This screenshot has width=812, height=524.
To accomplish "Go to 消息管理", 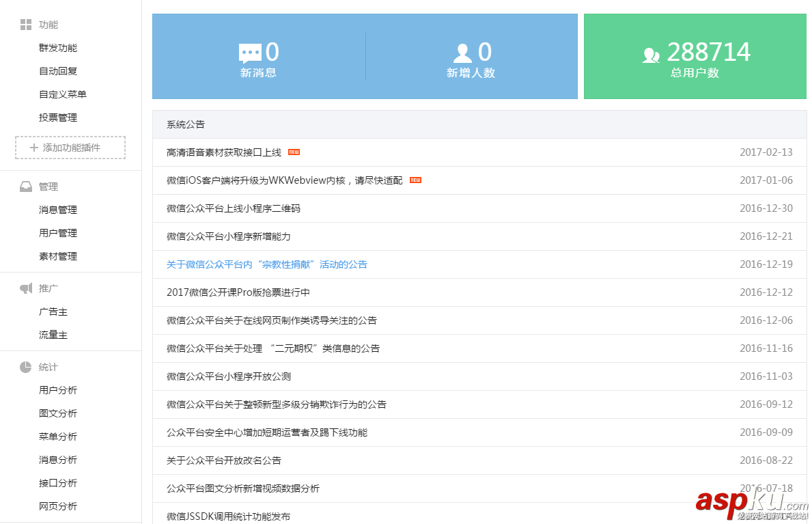I will (58, 210).
